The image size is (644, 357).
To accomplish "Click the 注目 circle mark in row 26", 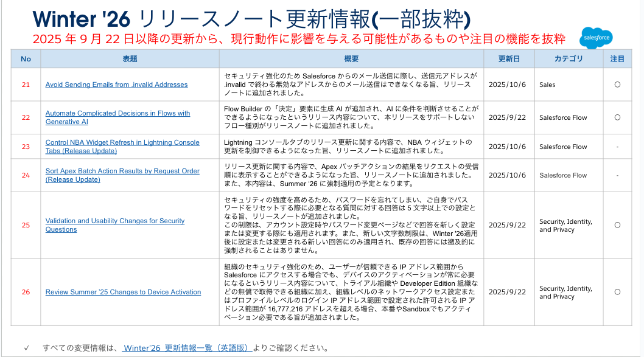I will click(x=617, y=292).
